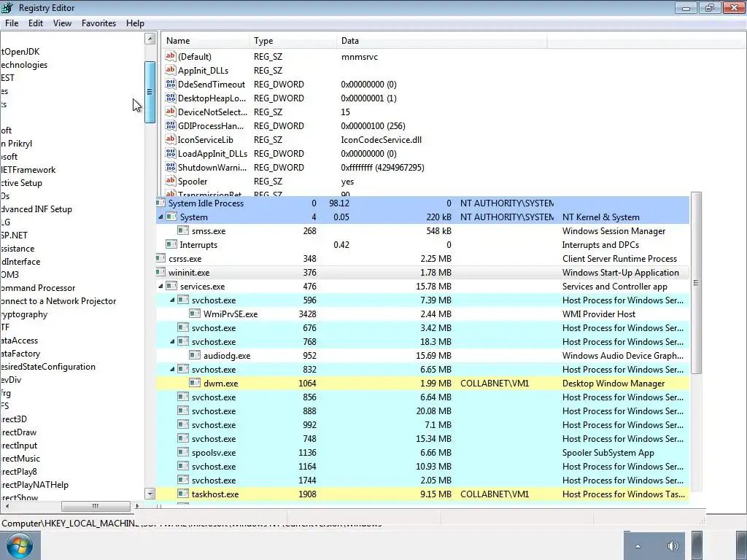Screen dimensions: 747x560
Task: Select the IconCodecService.dll data value
Action: click(381, 139)
